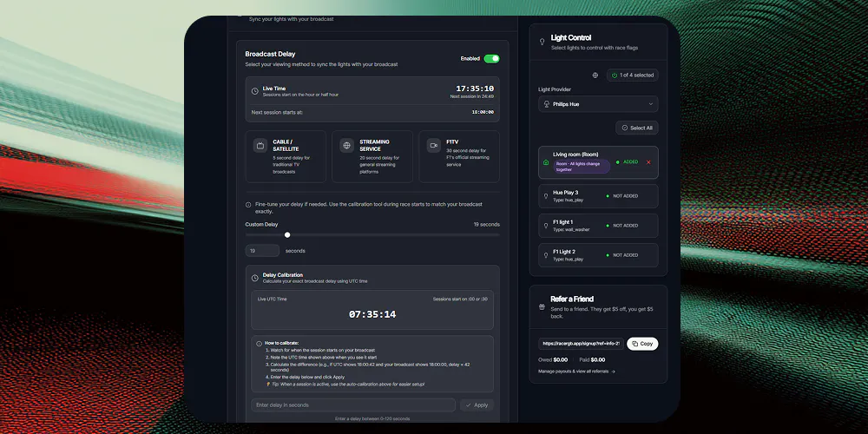Click the next session time 18:00:00

(483, 112)
